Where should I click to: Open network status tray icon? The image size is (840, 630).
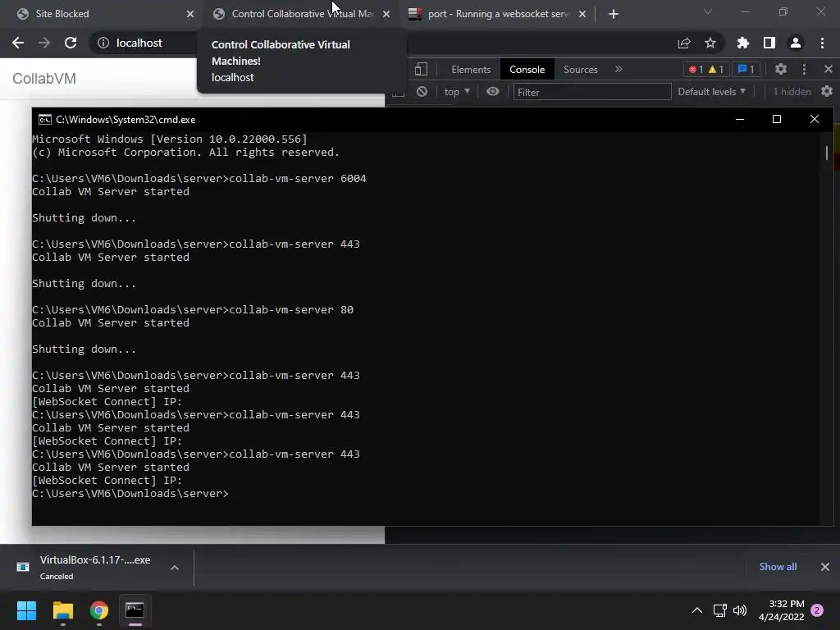(x=720, y=610)
